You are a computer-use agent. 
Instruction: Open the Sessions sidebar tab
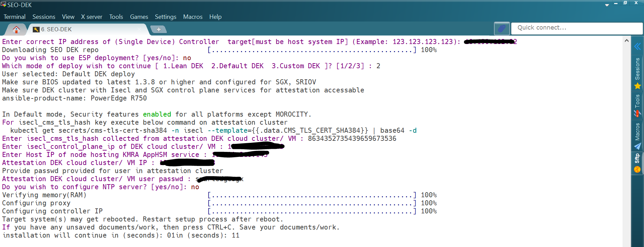tap(637, 73)
